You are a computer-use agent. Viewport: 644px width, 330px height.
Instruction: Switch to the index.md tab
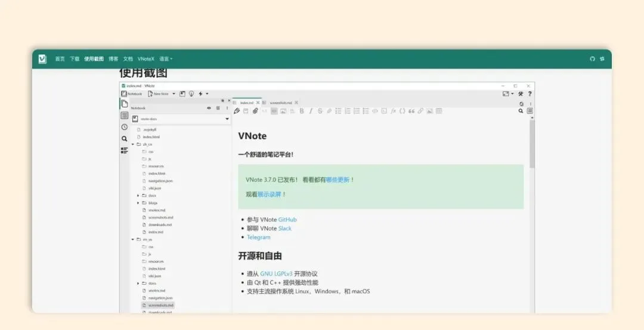[246, 103]
